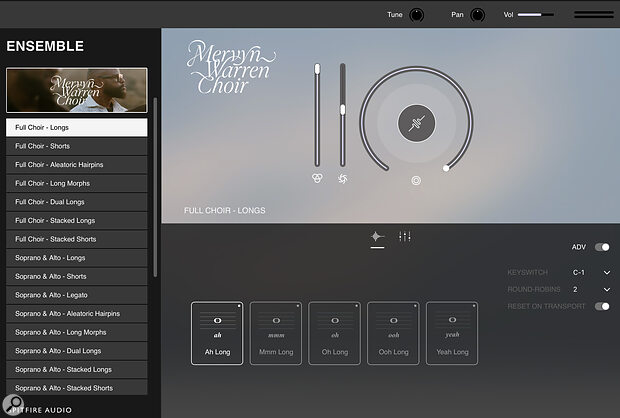Select Full Choir - Longs preset

click(x=77, y=127)
